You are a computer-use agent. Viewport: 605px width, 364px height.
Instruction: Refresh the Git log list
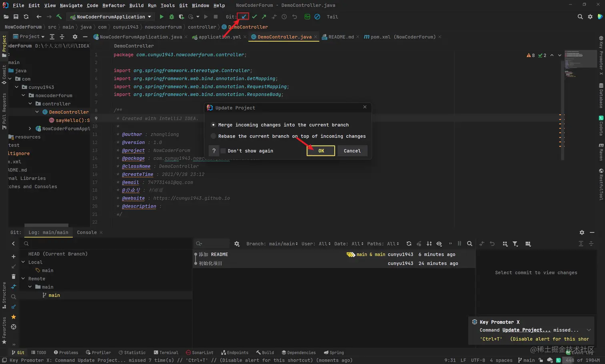pos(409,244)
